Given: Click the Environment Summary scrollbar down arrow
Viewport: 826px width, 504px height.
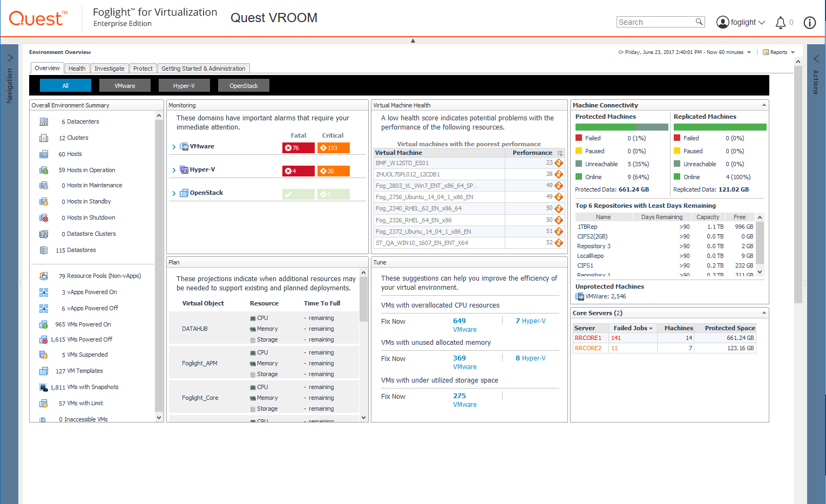Looking at the screenshot, I should pos(159,417).
